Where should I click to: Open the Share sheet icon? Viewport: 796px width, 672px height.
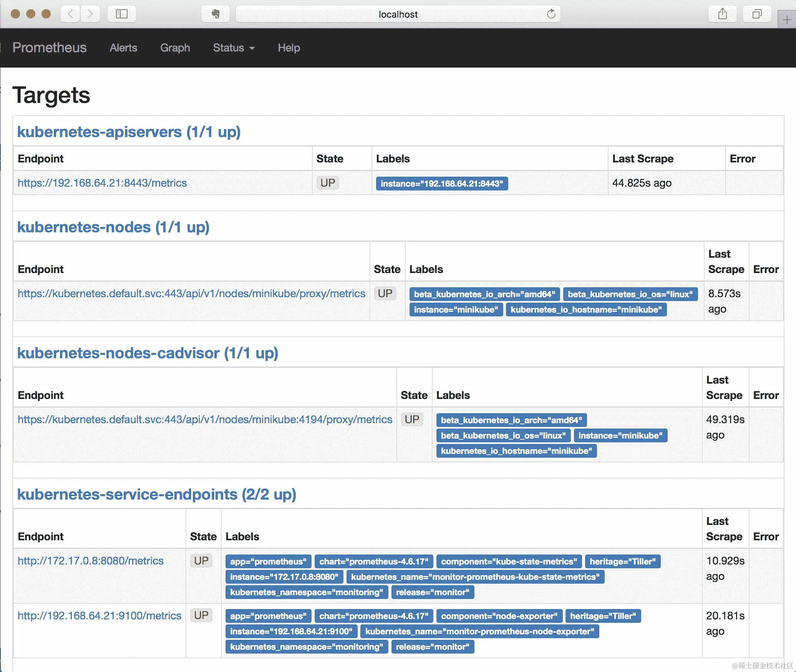coord(722,14)
